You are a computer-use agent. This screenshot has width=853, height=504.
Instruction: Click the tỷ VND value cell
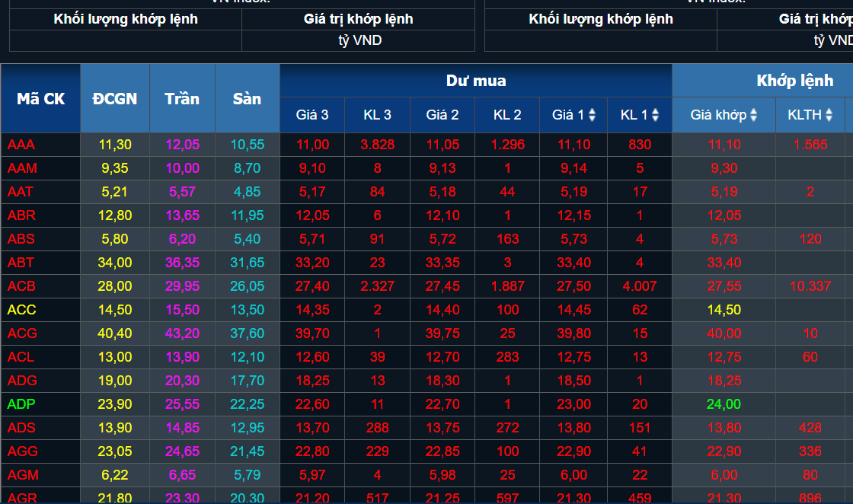(x=359, y=40)
